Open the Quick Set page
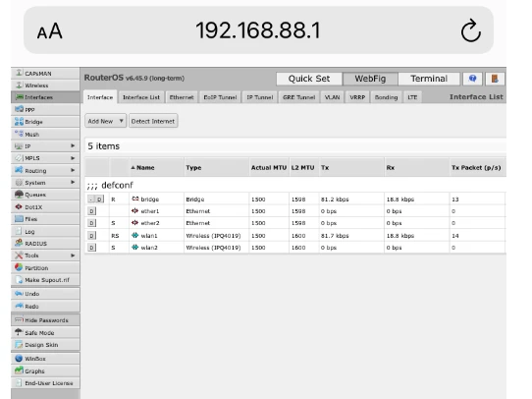The image size is (532, 399). pyautogui.click(x=309, y=79)
